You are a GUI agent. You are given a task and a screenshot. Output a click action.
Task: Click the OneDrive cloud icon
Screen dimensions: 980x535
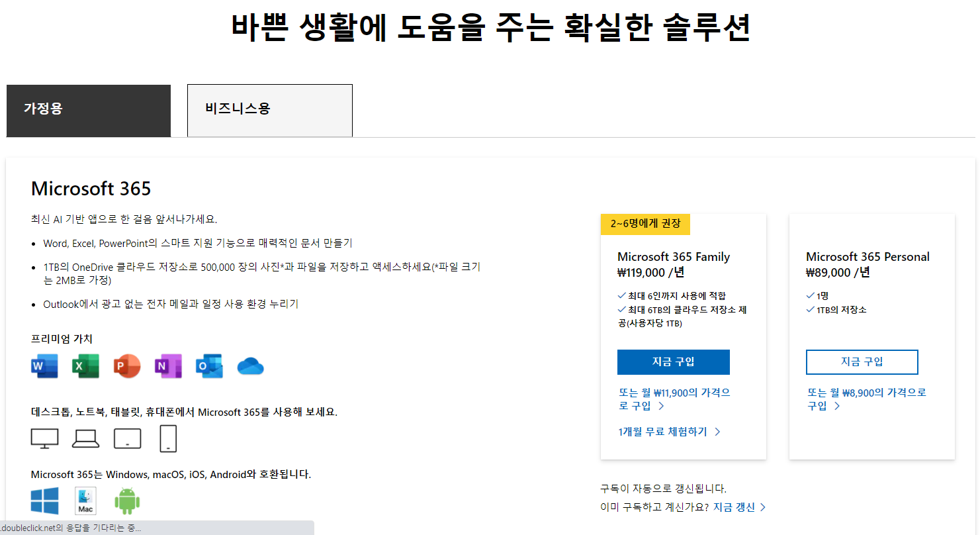(x=251, y=366)
